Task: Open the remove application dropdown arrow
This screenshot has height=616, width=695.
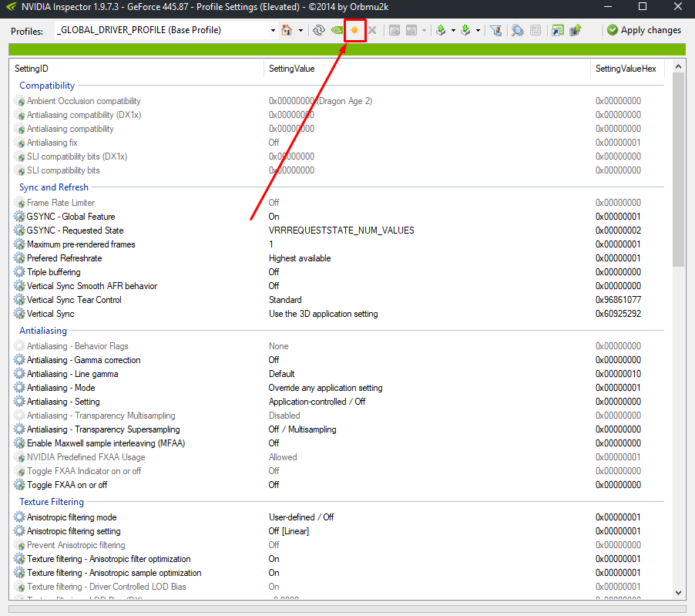Action: (425, 30)
